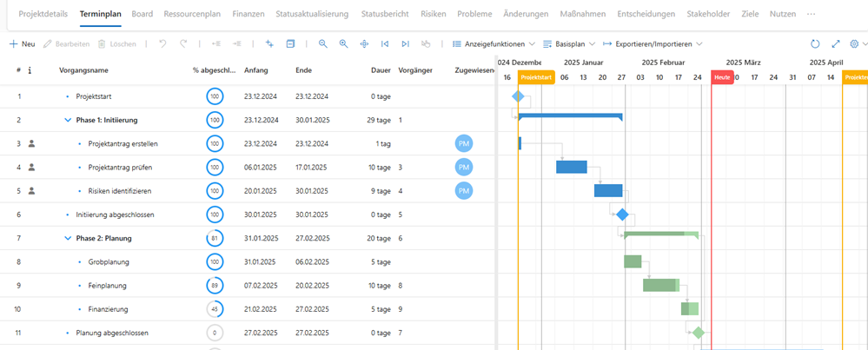The height and width of the screenshot is (350, 868).
Task: Collapse the Phase 2: Planung group
Action: tap(68, 238)
